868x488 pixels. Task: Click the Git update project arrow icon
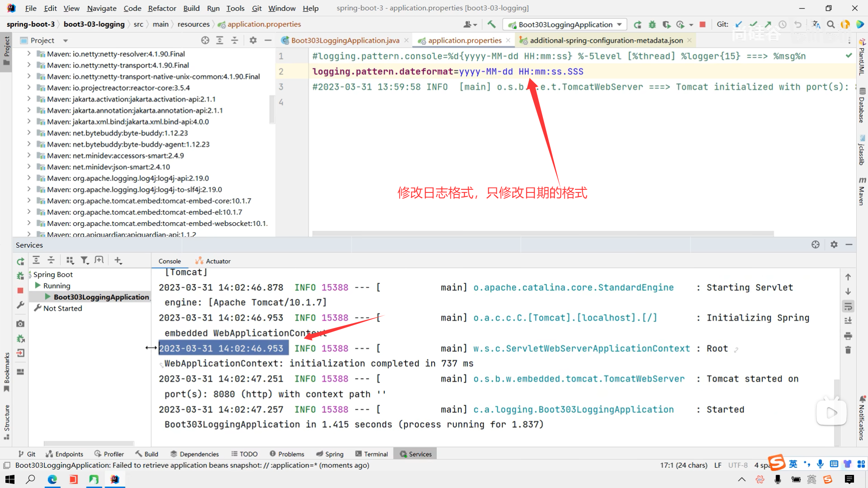[739, 24]
